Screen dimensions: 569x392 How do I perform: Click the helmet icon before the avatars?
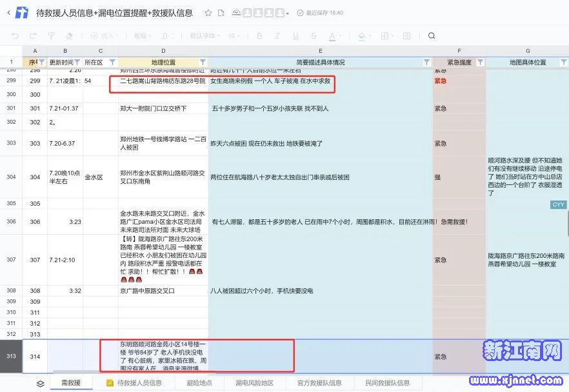tap(236, 13)
